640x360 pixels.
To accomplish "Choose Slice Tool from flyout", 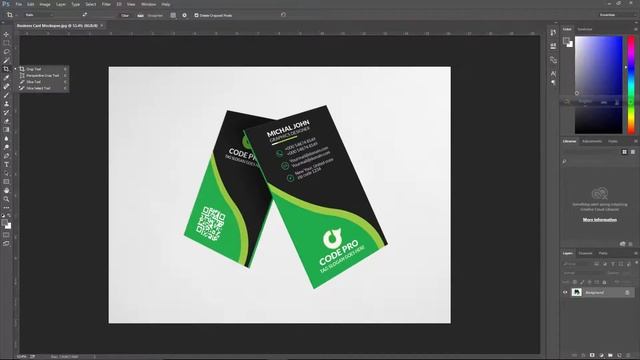I will (42, 82).
